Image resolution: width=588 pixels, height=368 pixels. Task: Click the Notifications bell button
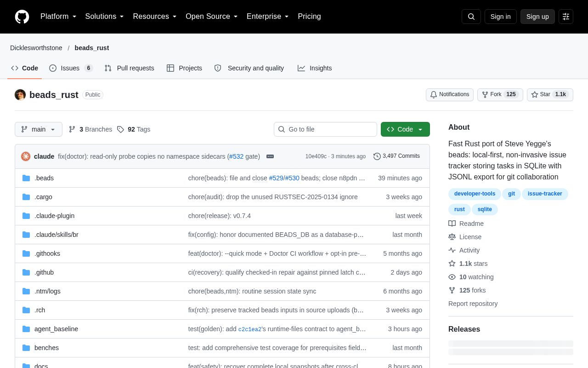(450, 94)
